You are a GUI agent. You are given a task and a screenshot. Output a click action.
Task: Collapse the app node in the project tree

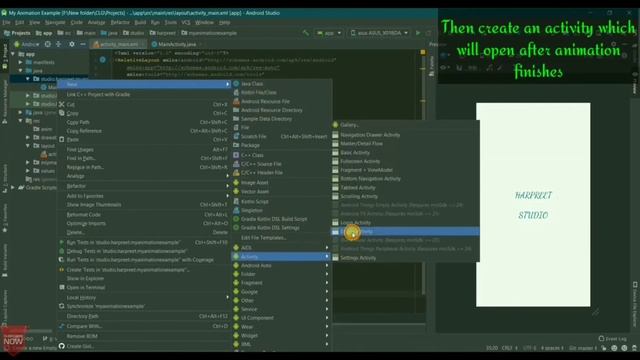13,54
